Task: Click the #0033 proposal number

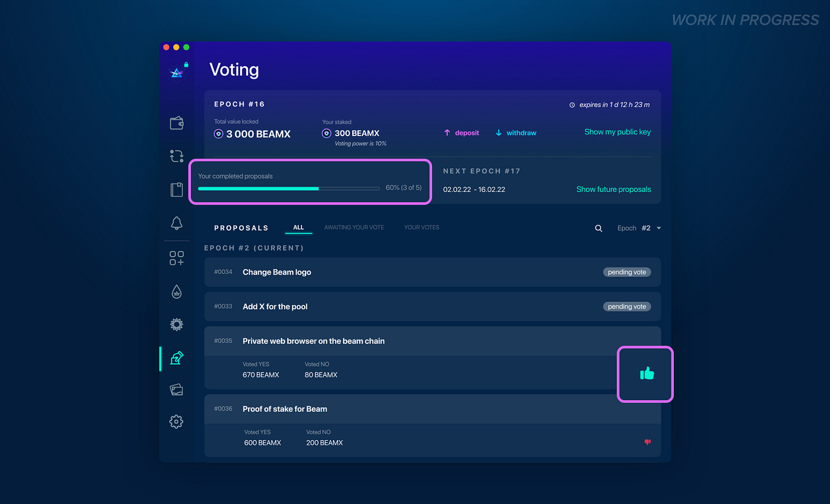Action: point(223,306)
